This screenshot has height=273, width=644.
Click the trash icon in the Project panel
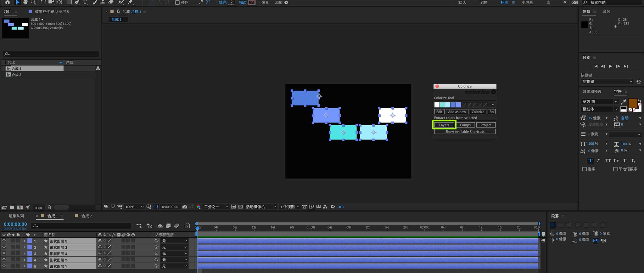click(49, 208)
